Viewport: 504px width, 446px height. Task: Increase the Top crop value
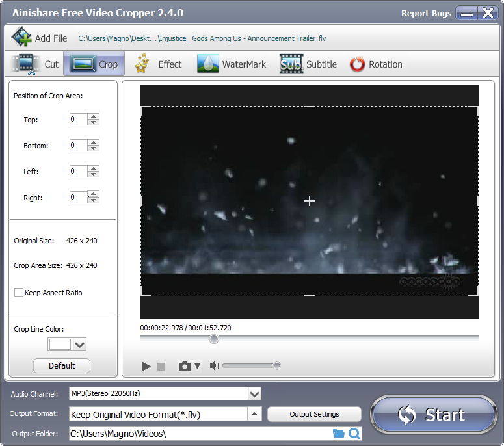[x=93, y=116]
